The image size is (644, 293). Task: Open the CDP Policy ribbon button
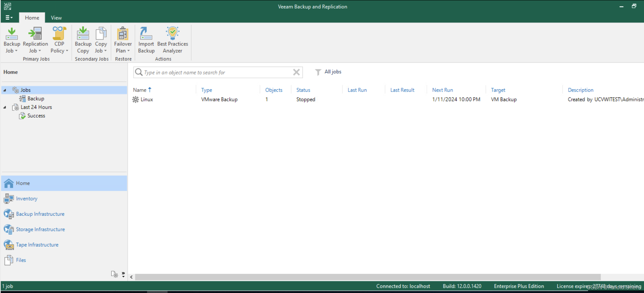click(x=59, y=40)
